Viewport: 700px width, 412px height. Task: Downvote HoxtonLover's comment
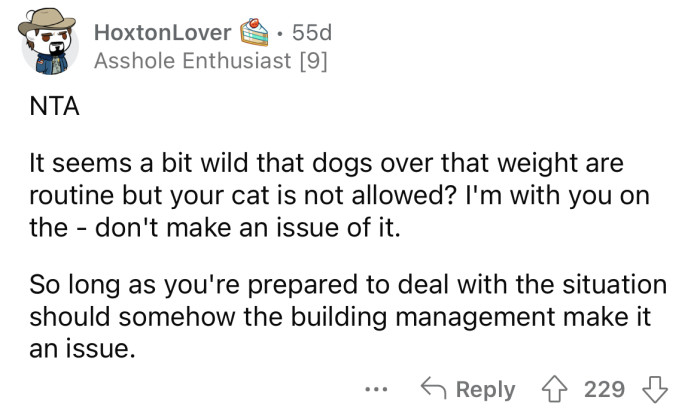654,389
